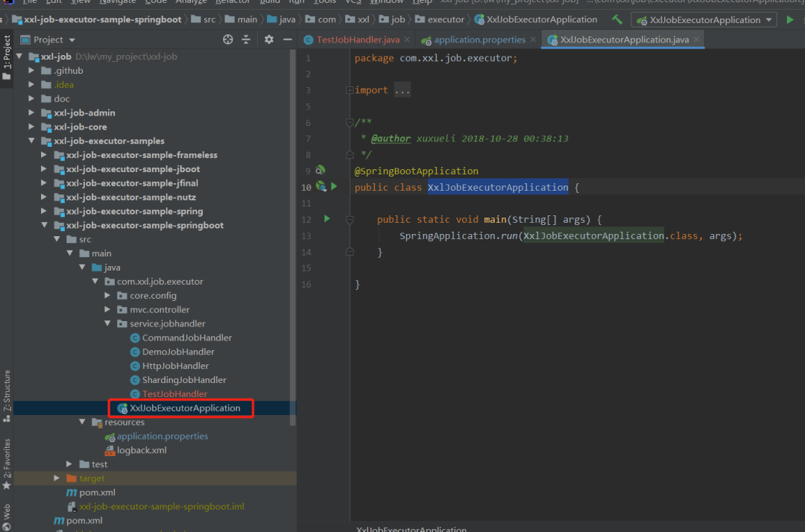Run the application with green play button

coord(790,20)
